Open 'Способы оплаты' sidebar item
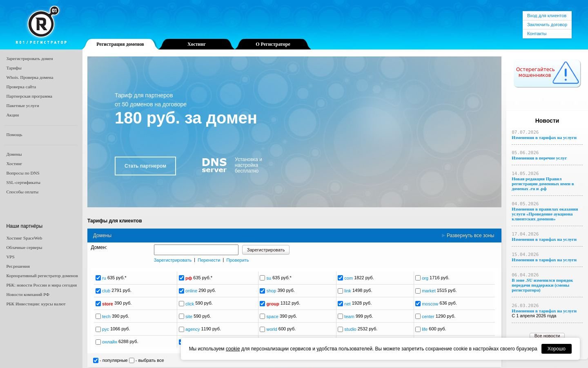 tap(22, 192)
